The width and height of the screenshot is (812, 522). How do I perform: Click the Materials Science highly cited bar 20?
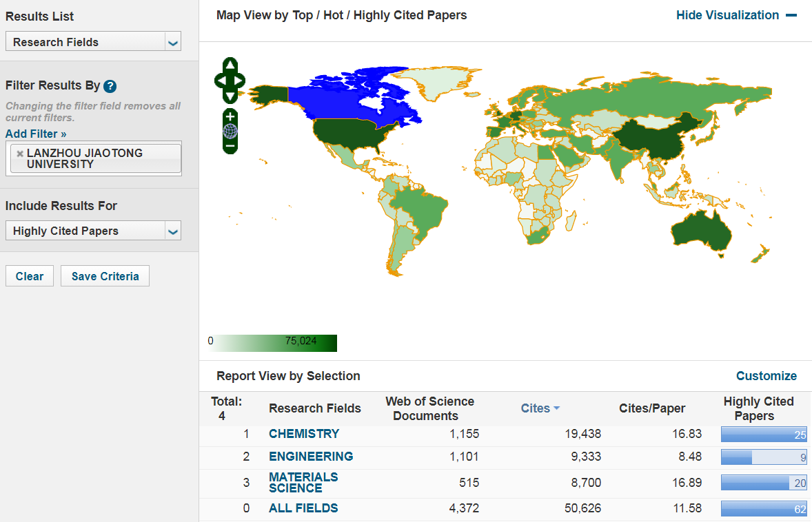click(764, 483)
